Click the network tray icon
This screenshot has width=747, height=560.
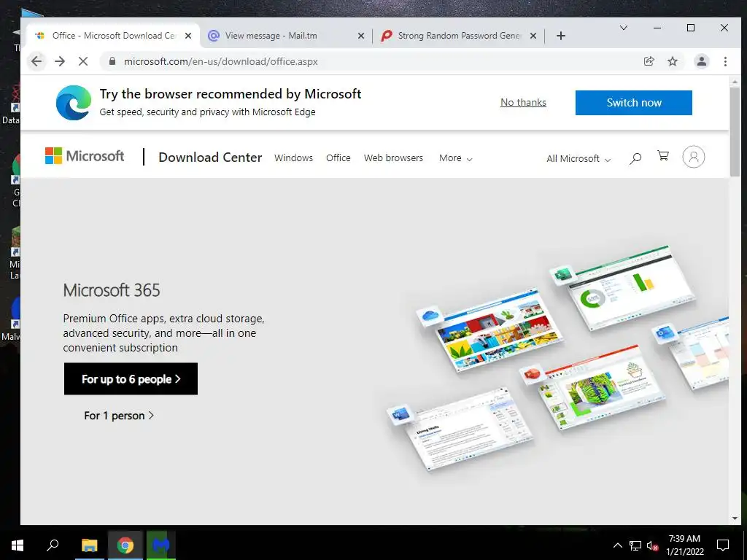(635, 545)
